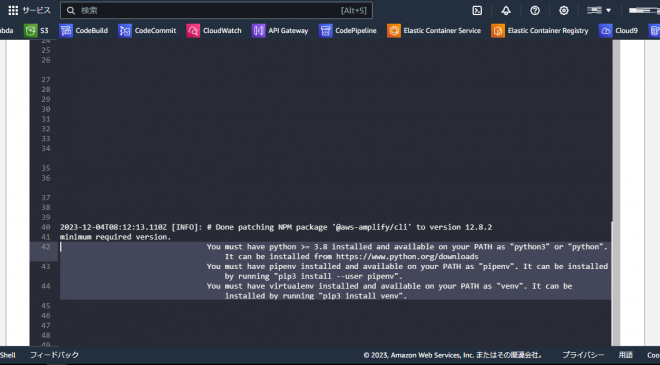Open CodePipeline from the favorites bar
Viewport: 660px width, 365px height.
pos(348,31)
